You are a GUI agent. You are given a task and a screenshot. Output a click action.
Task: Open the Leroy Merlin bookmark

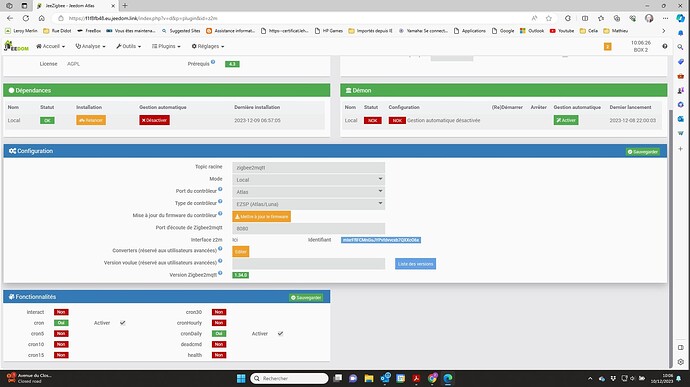(22, 31)
